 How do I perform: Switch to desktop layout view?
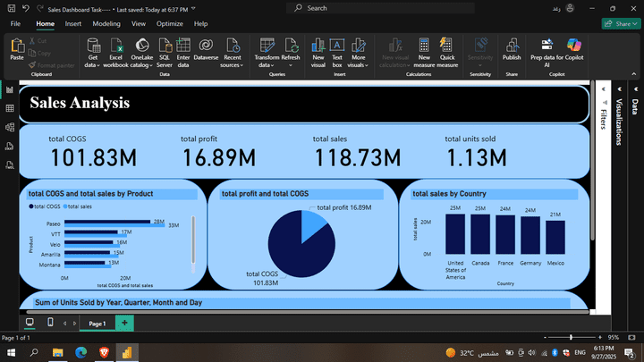tap(30, 322)
